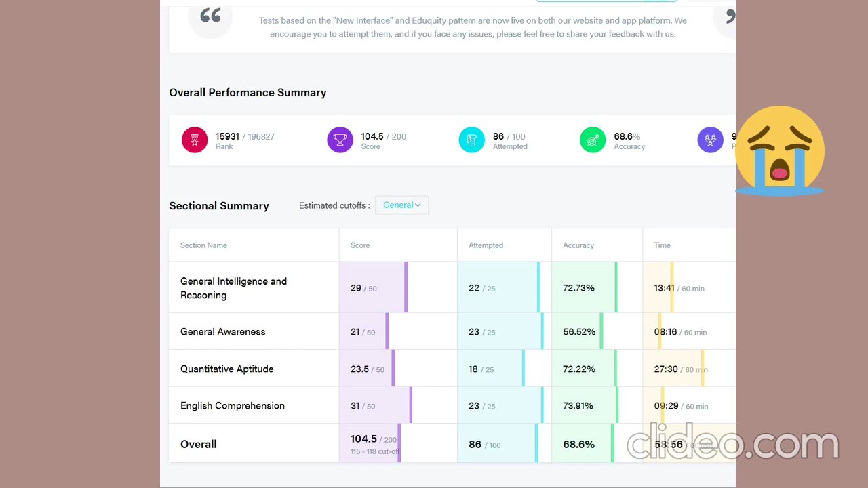
Task: Click the Overall 104.5 / 200 score cell
Action: pyautogui.click(x=398, y=444)
